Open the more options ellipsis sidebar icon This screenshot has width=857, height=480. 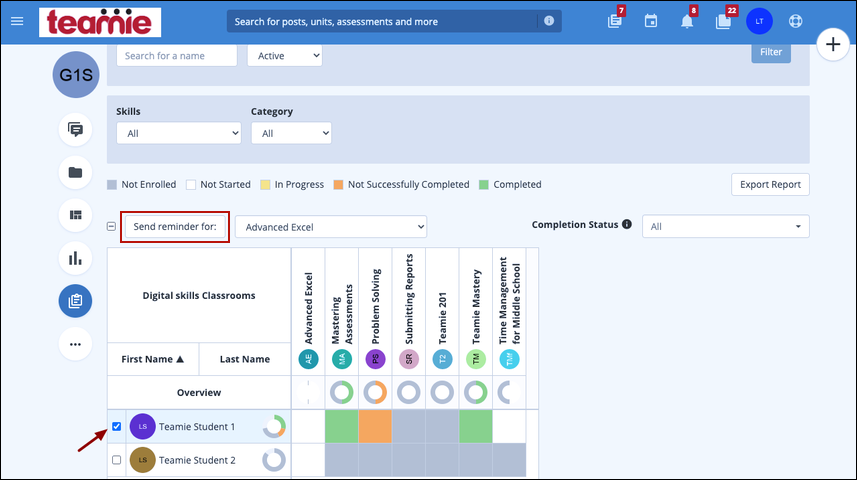(75, 344)
